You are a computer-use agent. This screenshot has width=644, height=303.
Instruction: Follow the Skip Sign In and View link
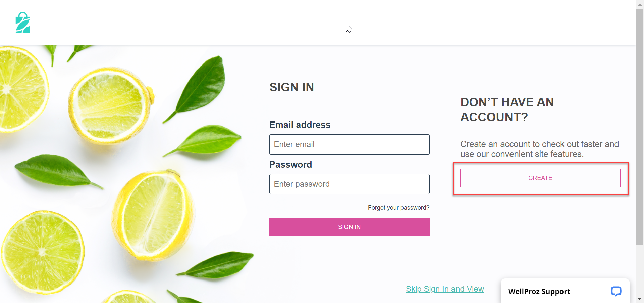(x=445, y=289)
